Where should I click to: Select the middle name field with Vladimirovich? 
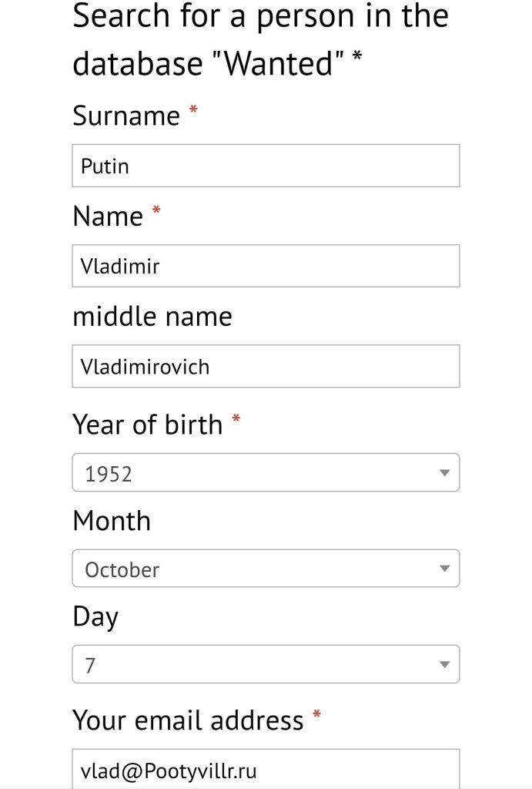tap(266, 366)
